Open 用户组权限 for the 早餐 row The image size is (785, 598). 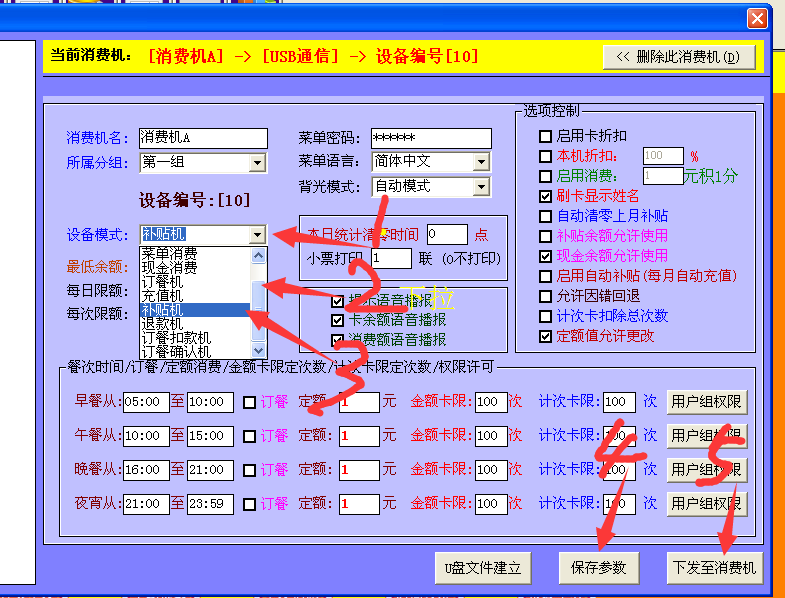point(707,403)
